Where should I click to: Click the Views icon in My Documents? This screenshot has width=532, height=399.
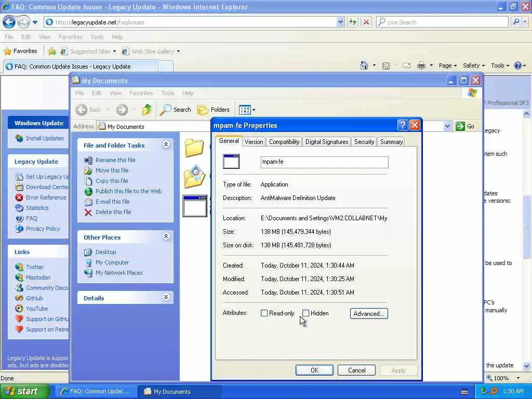pyautogui.click(x=245, y=110)
